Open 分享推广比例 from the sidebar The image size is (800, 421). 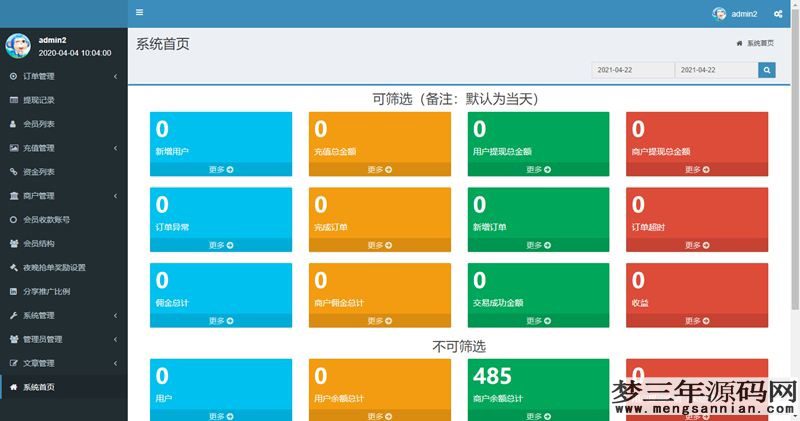(x=64, y=292)
